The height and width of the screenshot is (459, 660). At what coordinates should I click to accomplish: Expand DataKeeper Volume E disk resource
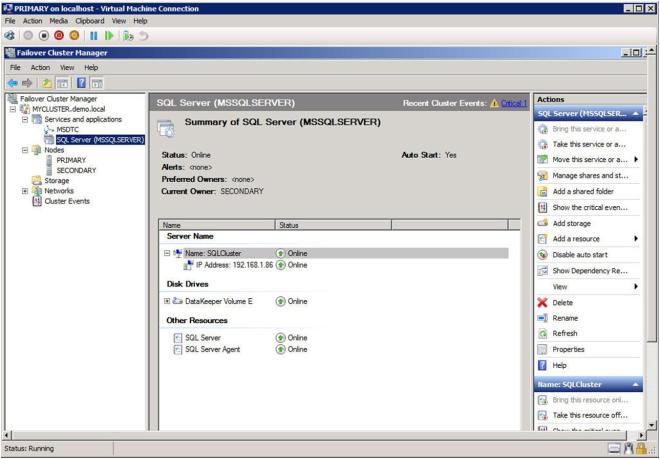[166, 301]
